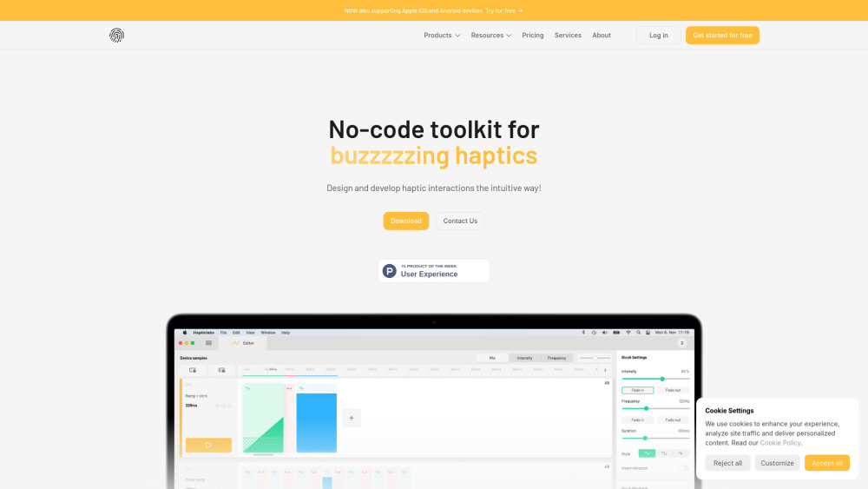This screenshot has width=868, height=489.
Task: Toggle the Intensity Fade out button
Action: click(x=673, y=390)
